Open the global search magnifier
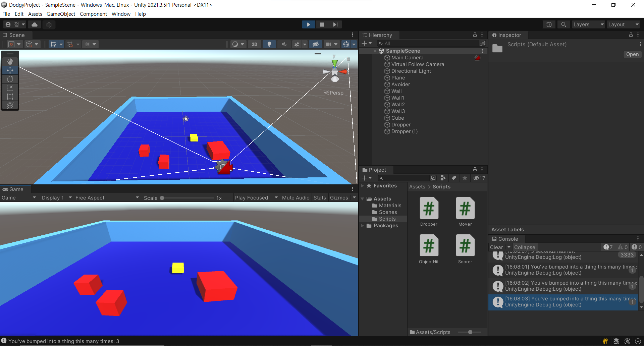This screenshot has height=346, width=644. [563, 24]
